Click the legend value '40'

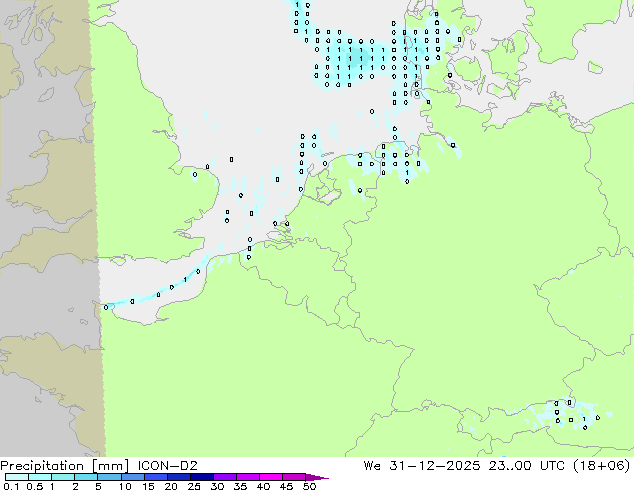coord(263,486)
